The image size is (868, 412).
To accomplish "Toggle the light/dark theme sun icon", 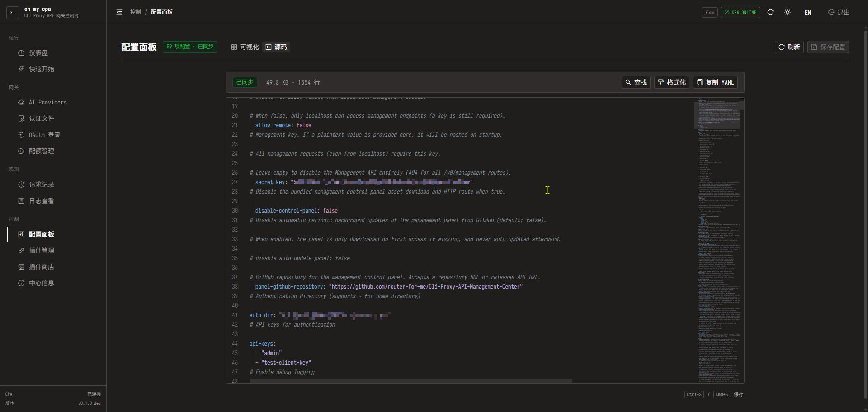I will [788, 12].
